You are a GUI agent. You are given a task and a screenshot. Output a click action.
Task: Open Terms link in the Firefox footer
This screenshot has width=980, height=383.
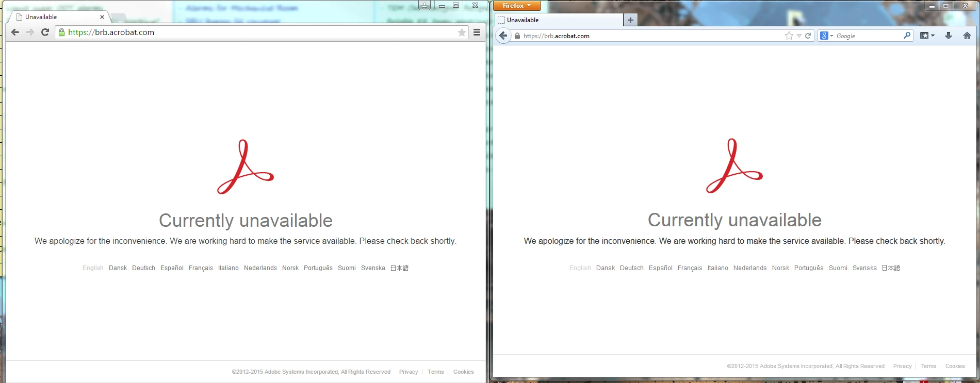pyautogui.click(x=928, y=366)
